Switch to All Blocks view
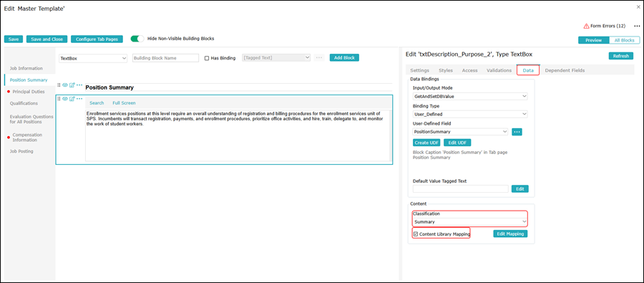Screen dimensions: 644x283 [624, 40]
